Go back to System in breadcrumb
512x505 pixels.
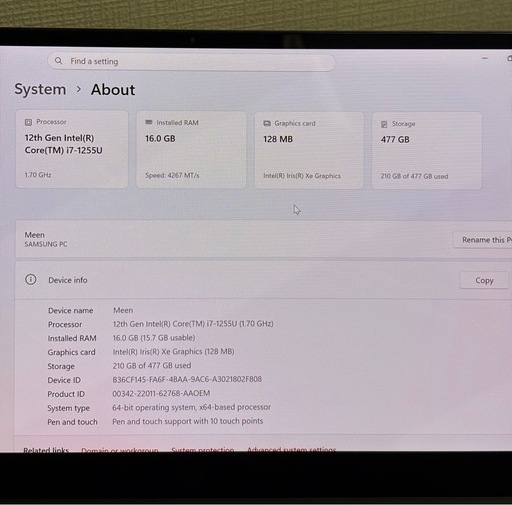[x=40, y=89]
